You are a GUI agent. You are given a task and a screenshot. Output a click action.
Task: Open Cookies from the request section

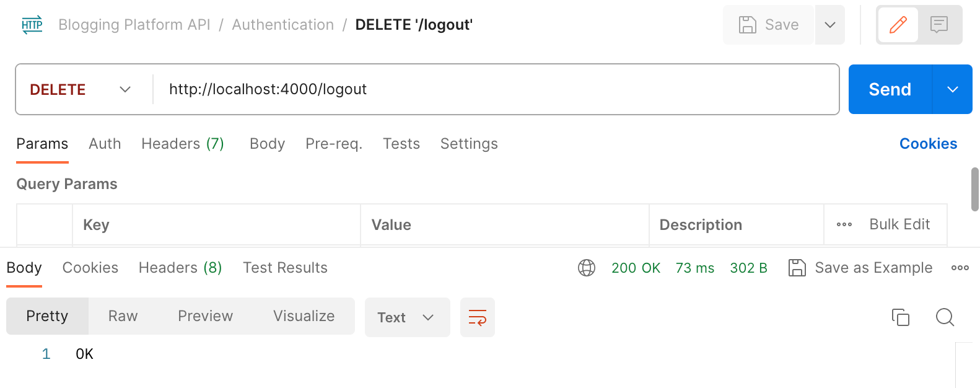click(928, 143)
